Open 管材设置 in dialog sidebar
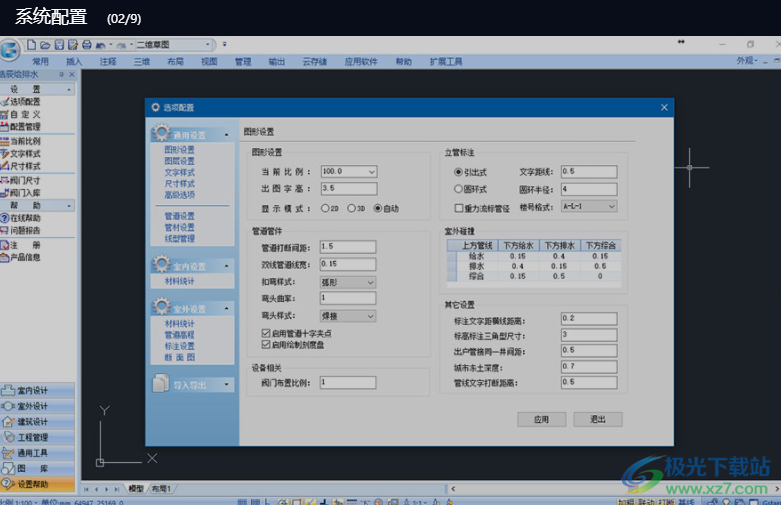Viewport: 781px width, 505px height. [180, 227]
